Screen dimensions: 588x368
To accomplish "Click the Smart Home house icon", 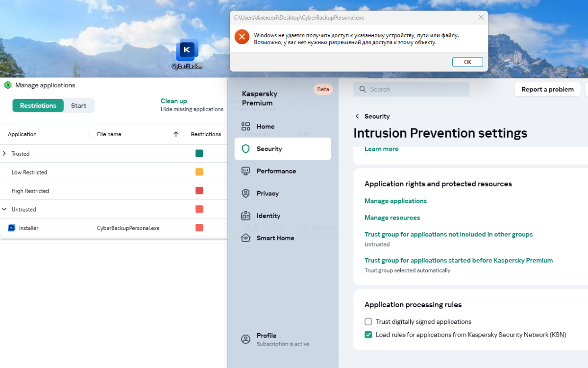I will [x=246, y=238].
